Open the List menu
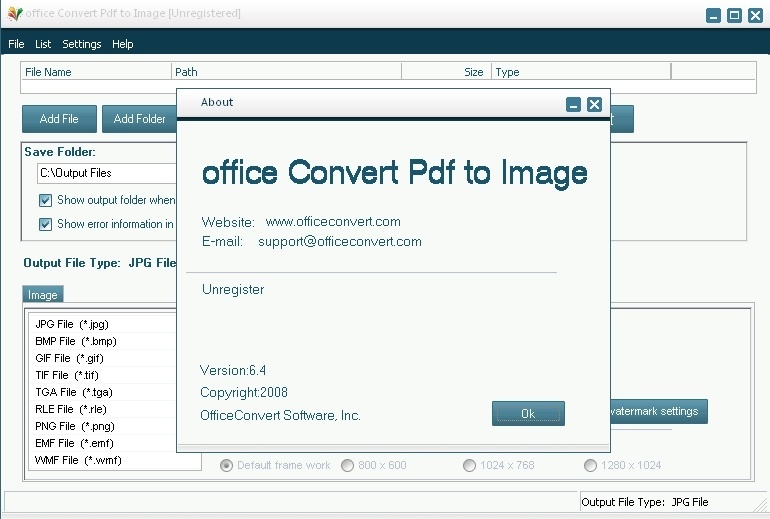The width and height of the screenshot is (770, 519). (43, 44)
